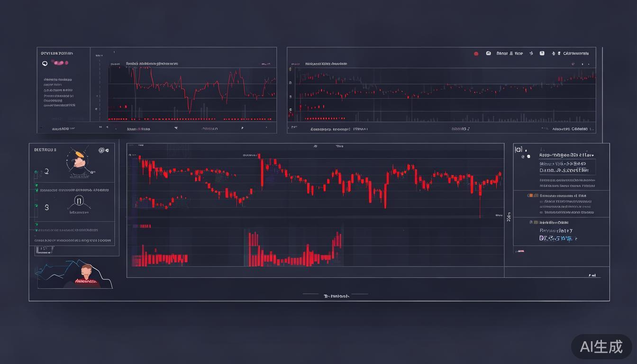
Task: Toggle the pink pill switch in top-left panel
Action: 61,63
